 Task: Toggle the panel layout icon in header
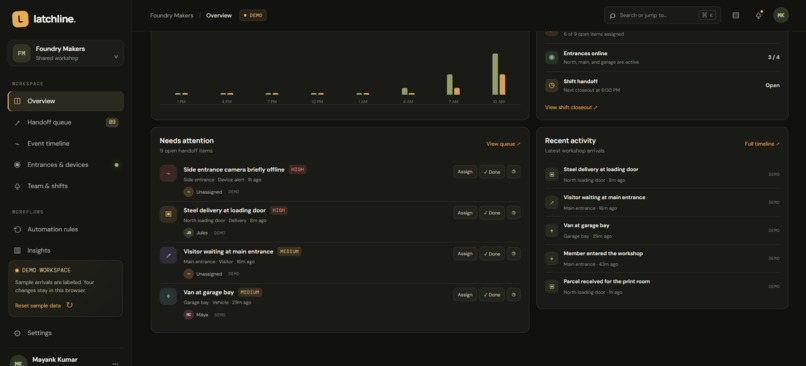pos(736,15)
